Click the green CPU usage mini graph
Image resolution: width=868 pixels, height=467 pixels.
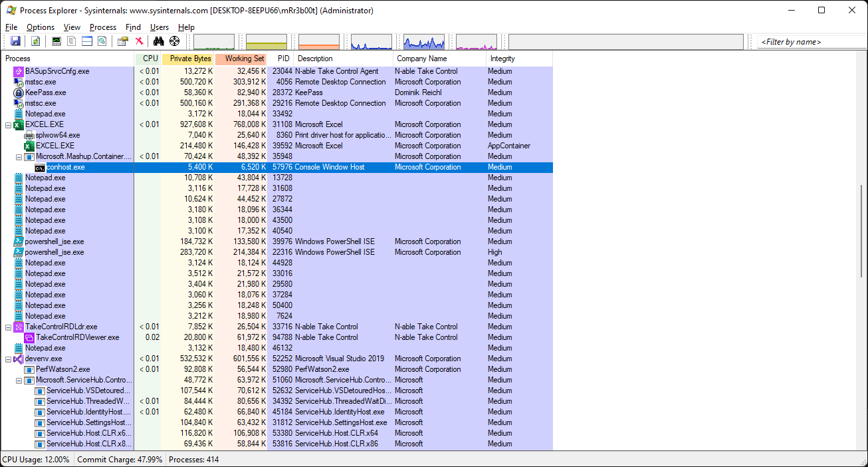(214, 42)
